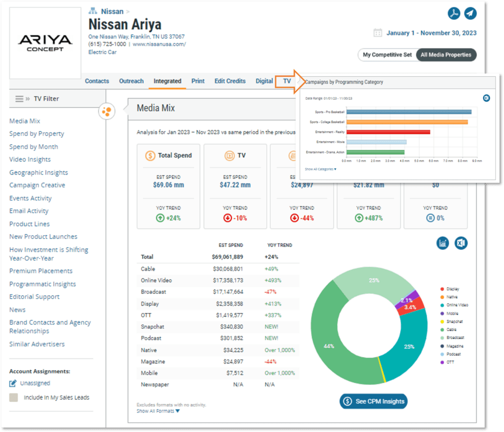504x432 pixels.
Task: Click the green up arrow beside +24%
Action: click(160, 218)
